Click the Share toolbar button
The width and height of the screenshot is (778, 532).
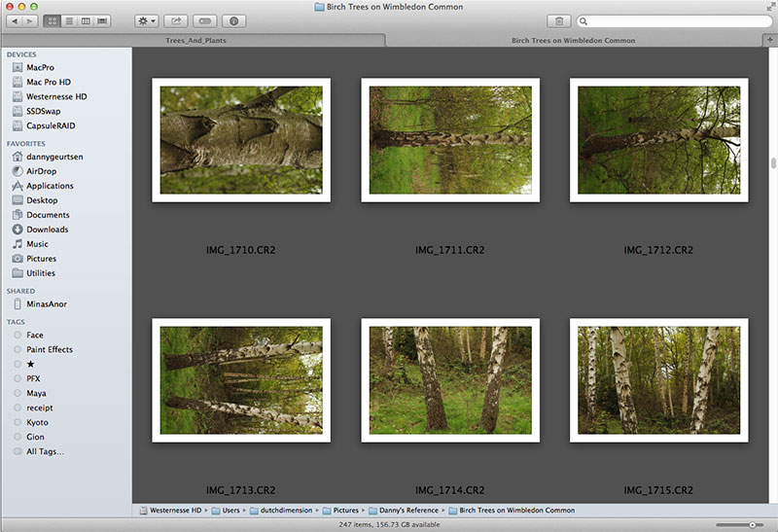(x=176, y=20)
